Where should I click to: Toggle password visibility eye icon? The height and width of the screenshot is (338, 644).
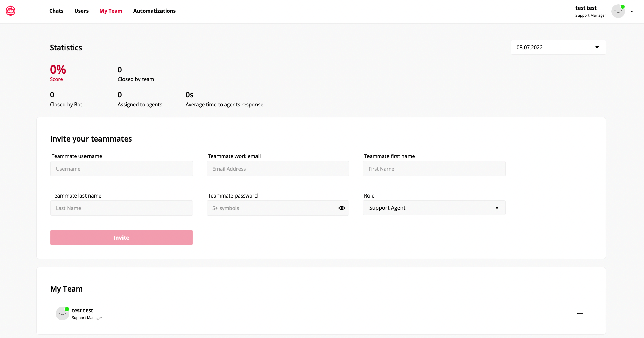(342, 208)
